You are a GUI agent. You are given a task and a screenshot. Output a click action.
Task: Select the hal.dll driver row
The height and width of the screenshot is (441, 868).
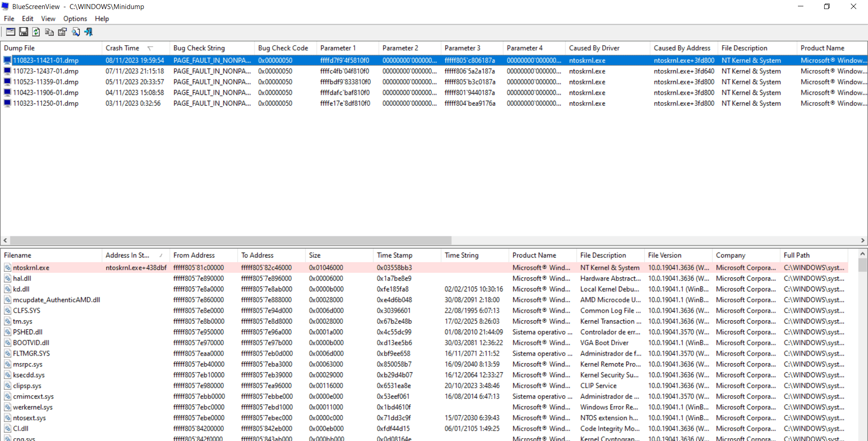click(424, 278)
